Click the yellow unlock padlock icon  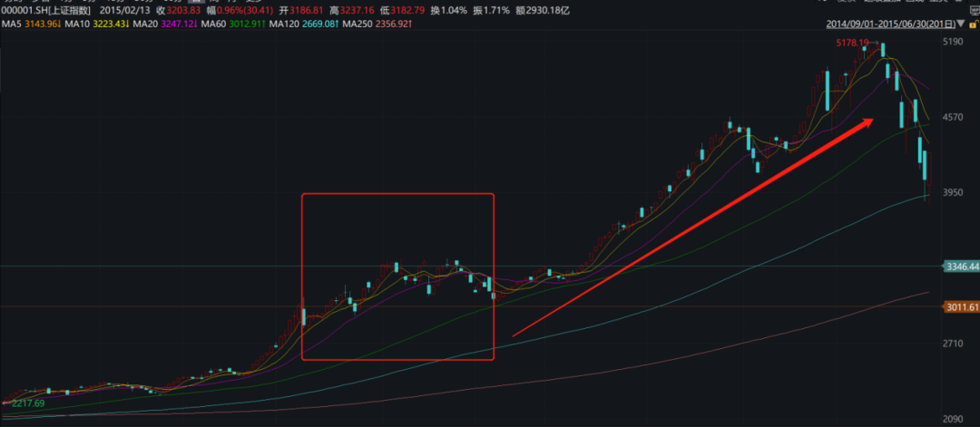click(x=974, y=24)
